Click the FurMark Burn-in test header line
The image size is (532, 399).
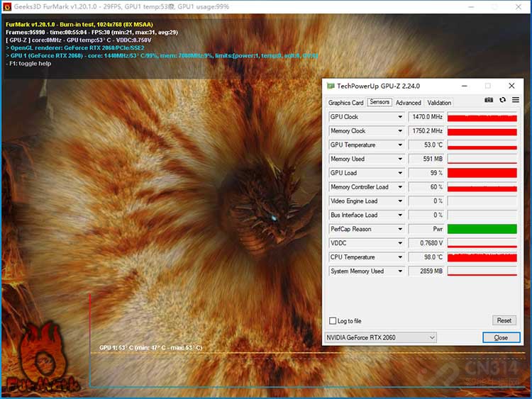point(79,24)
